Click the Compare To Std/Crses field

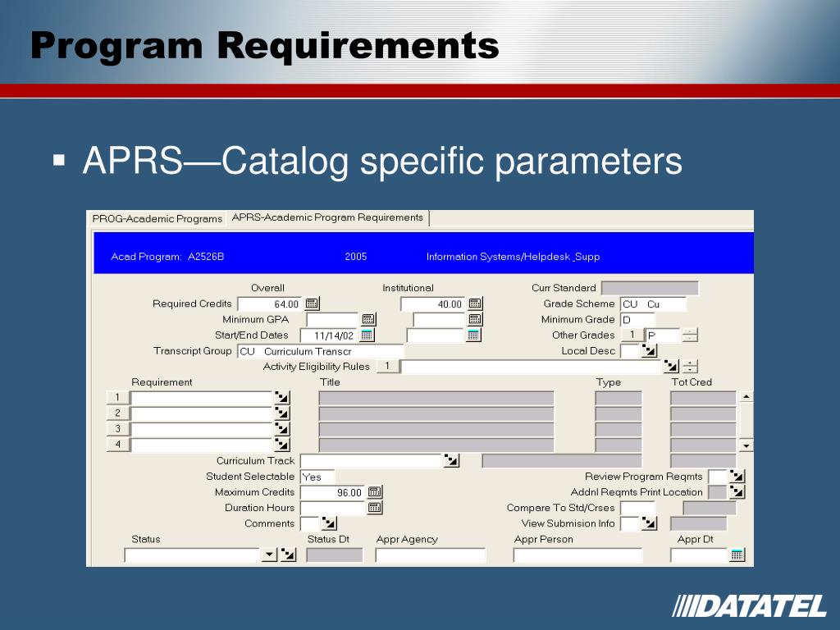click(x=637, y=508)
